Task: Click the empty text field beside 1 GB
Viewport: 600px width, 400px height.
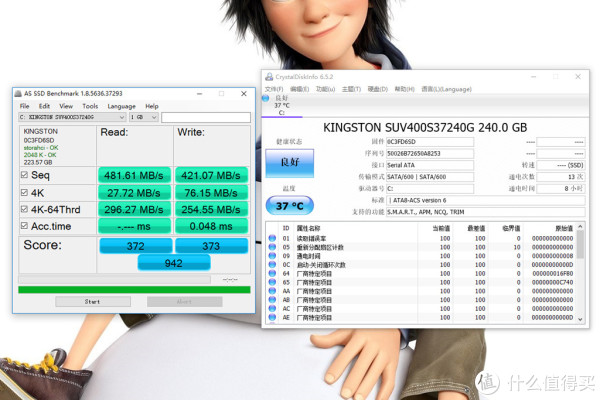Action: (x=206, y=117)
